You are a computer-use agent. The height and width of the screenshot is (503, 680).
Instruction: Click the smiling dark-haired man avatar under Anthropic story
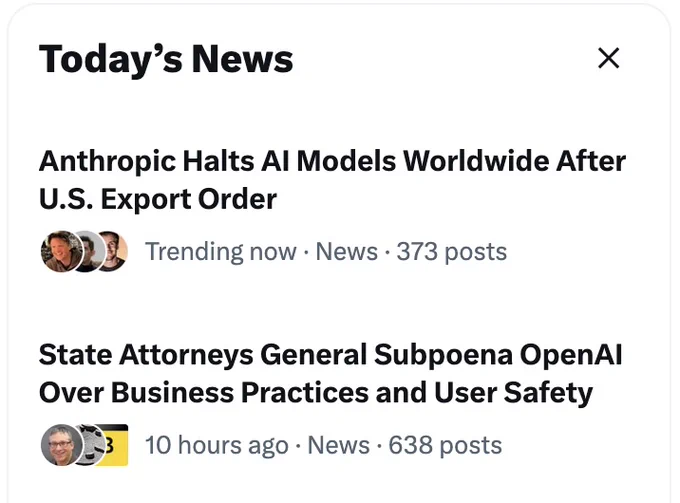coord(61,252)
